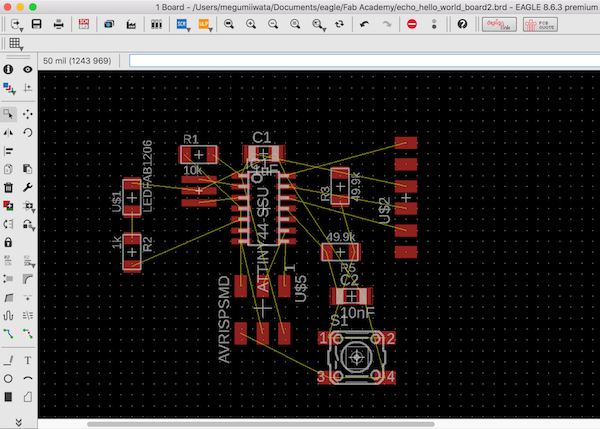600x429 pixels.
Task: Run a script with the SCR icon
Action: coord(182,24)
